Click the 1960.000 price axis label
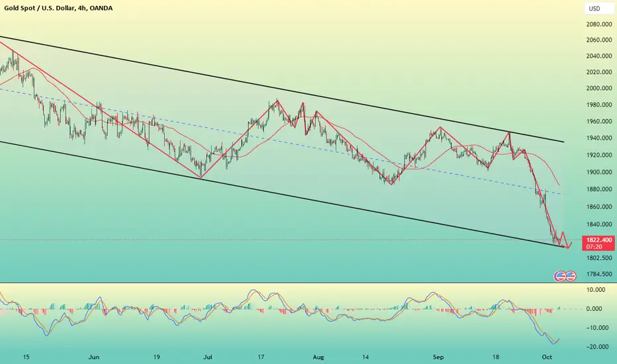 (599, 122)
